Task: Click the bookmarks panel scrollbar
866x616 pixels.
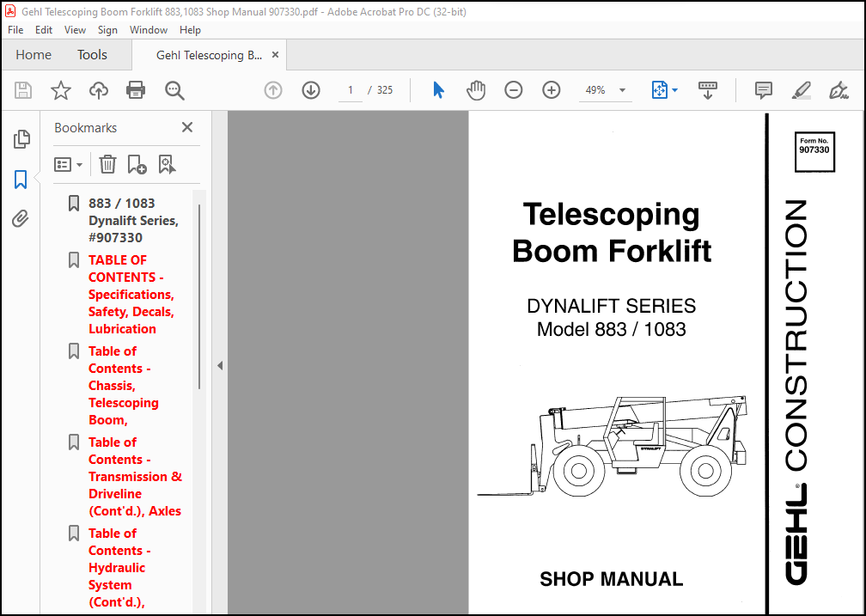Action: click(198, 296)
